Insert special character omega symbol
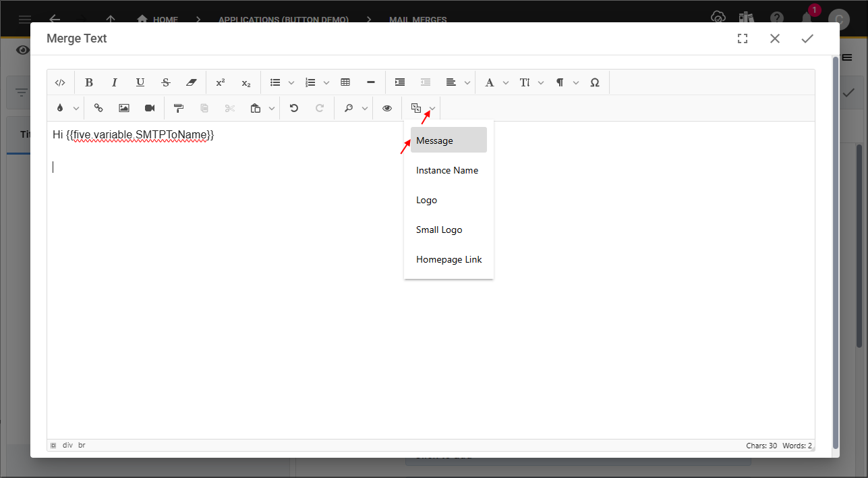 pyautogui.click(x=595, y=82)
